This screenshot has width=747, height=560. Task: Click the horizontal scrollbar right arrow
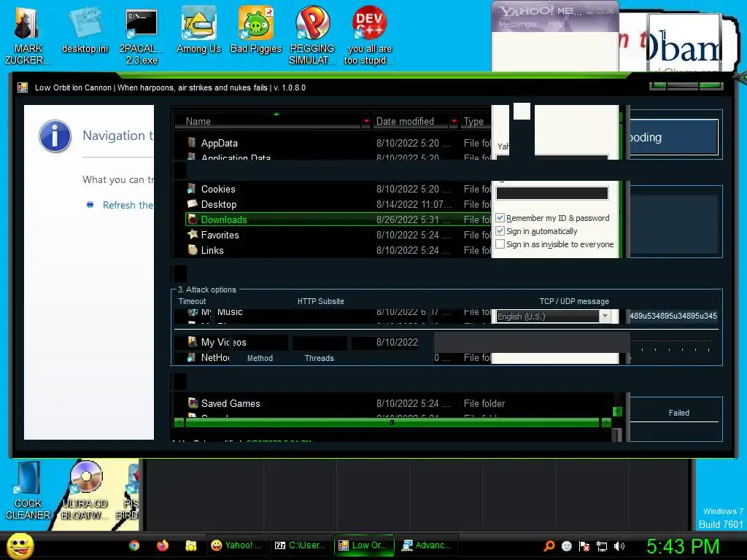pyautogui.click(x=606, y=422)
